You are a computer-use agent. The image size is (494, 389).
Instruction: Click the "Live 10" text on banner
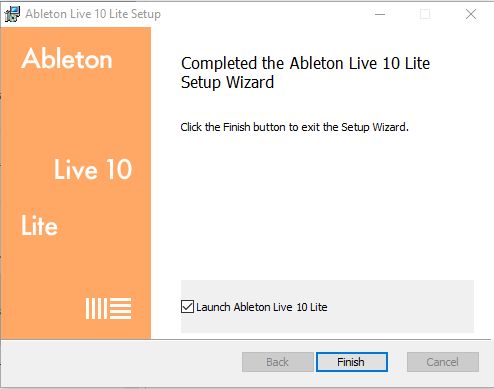(93, 169)
